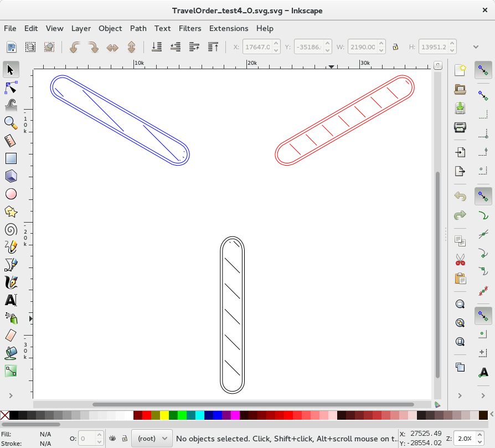Toggle snap text anchors button
495x448 pixels.
click(483, 373)
